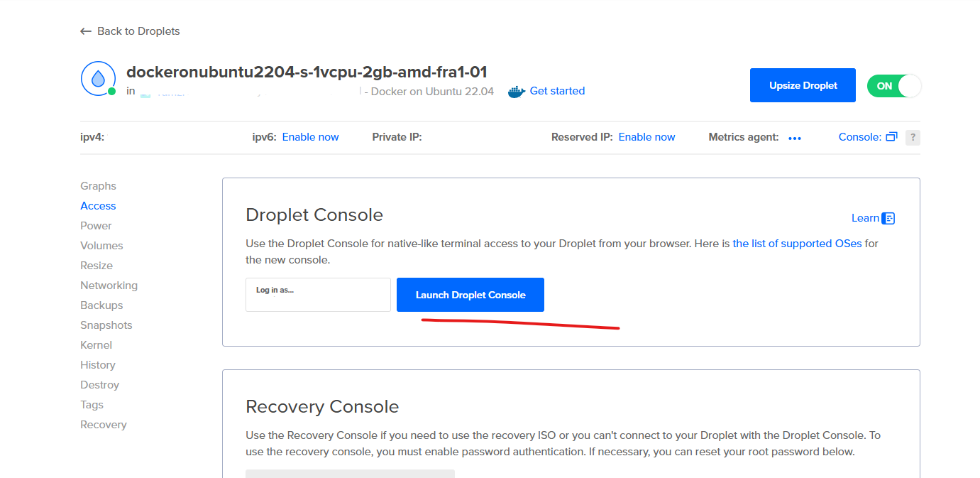Open the "Log in as..." selector
980x478 pixels.
click(x=317, y=294)
